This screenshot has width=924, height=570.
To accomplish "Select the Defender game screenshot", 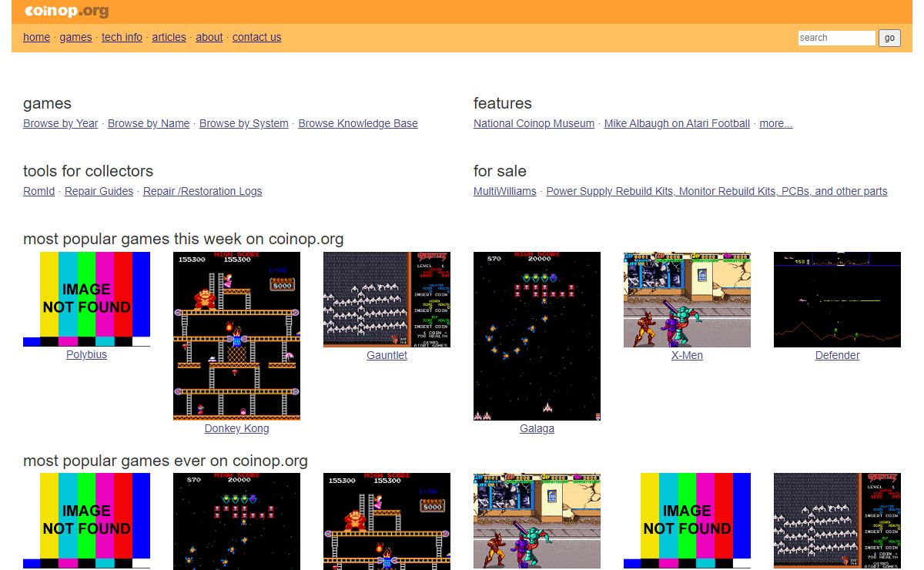I will point(837,299).
